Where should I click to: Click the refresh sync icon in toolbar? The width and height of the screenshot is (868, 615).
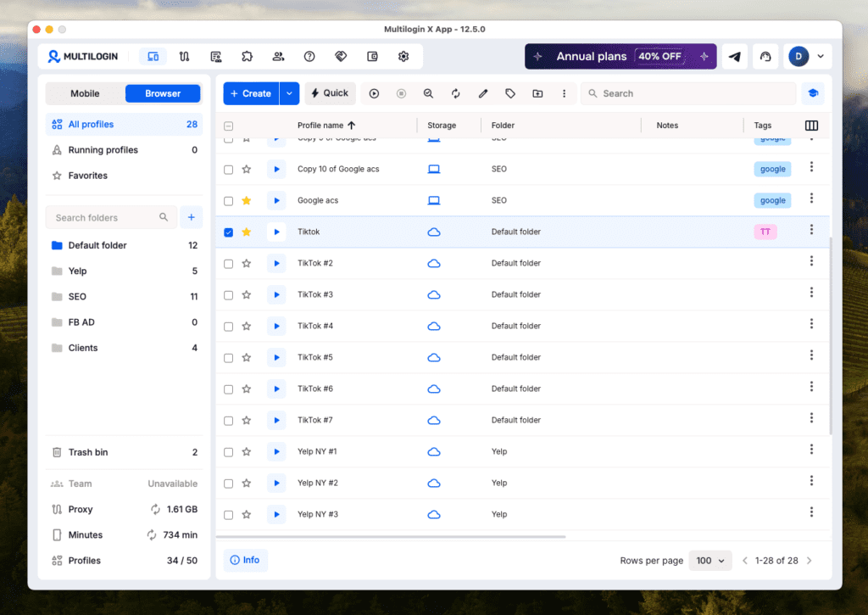[455, 93]
